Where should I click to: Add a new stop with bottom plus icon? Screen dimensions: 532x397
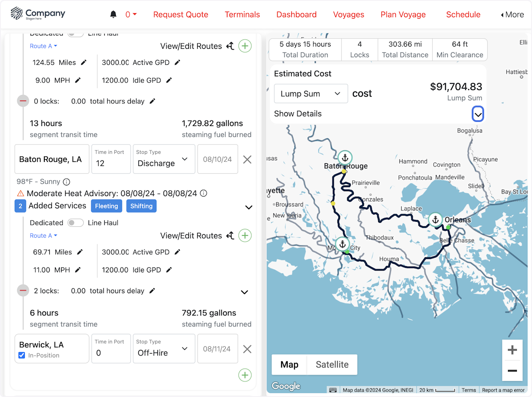(245, 375)
